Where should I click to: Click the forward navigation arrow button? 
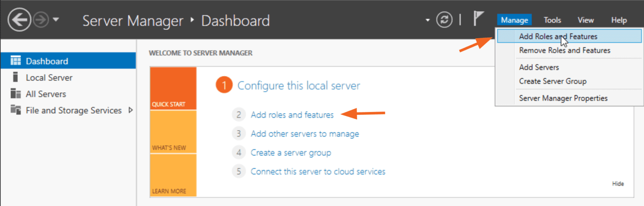tap(42, 20)
